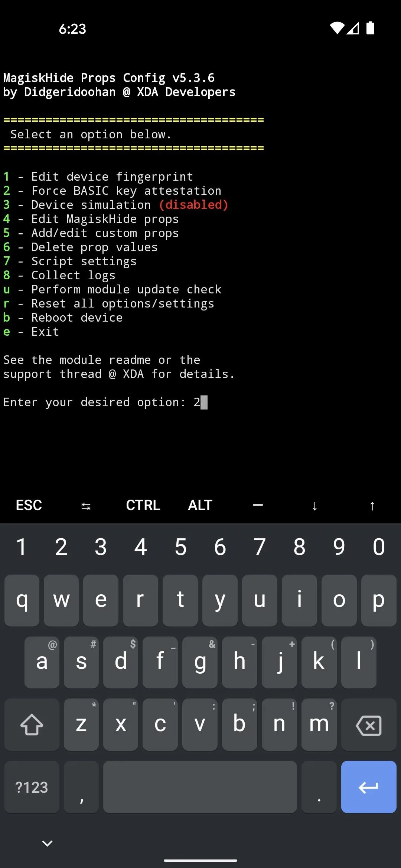Toggle the ALT modifier key
This screenshot has width=401, height=868.
pyautogui.click(x=200, y=505)
